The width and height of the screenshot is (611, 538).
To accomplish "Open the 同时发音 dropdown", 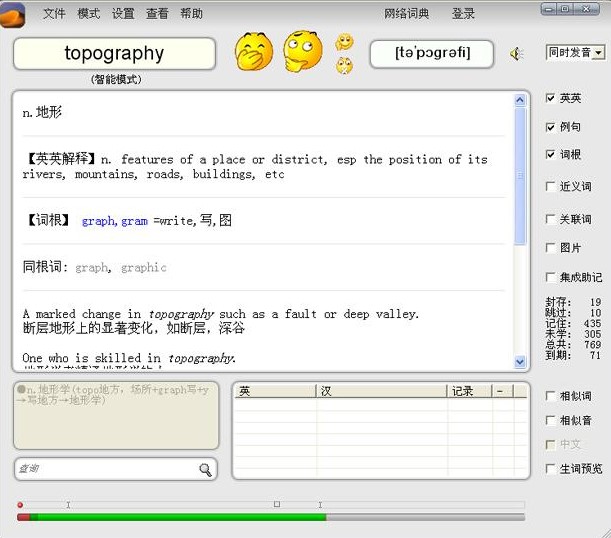I will (x=575, y=52).
